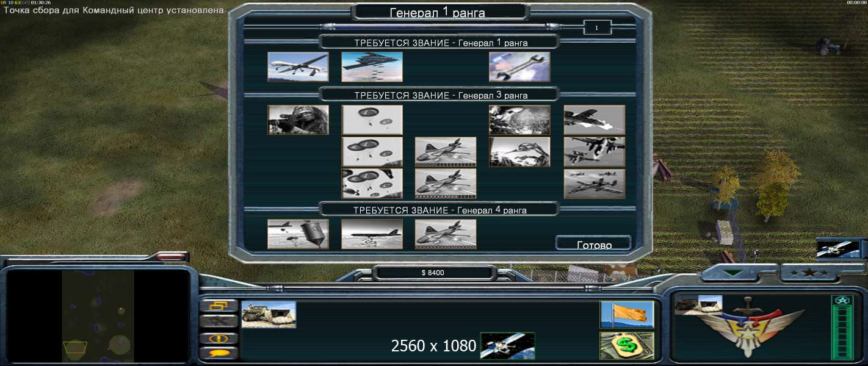Collapse control bar with green down arrow
868x366 pixels.
(x=732, y=273)
